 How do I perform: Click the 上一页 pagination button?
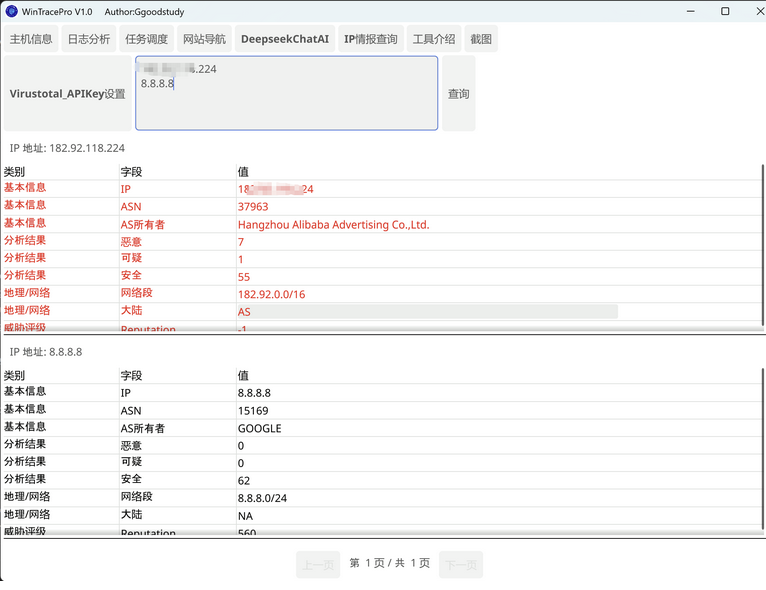coord(317,564)
